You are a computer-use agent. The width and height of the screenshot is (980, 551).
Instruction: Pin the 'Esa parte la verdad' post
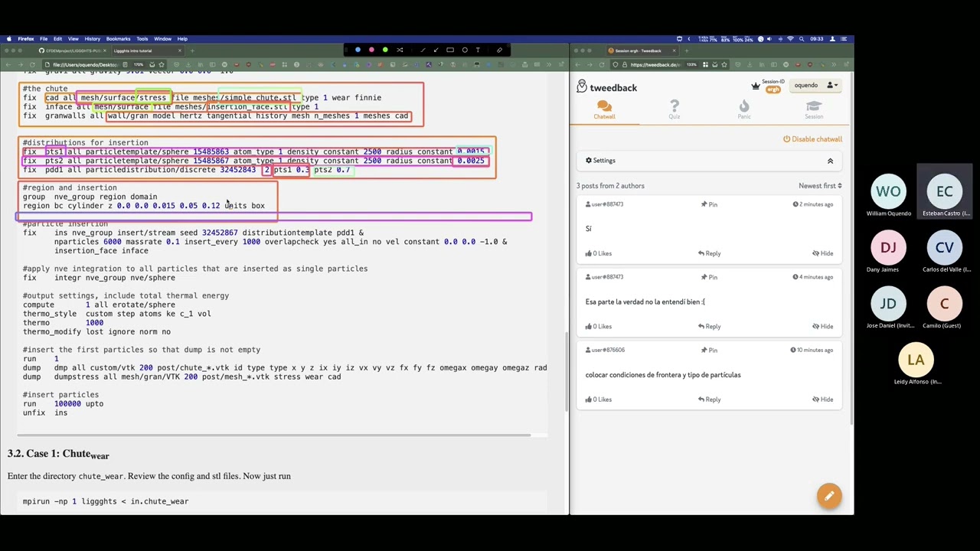[710, 277]
